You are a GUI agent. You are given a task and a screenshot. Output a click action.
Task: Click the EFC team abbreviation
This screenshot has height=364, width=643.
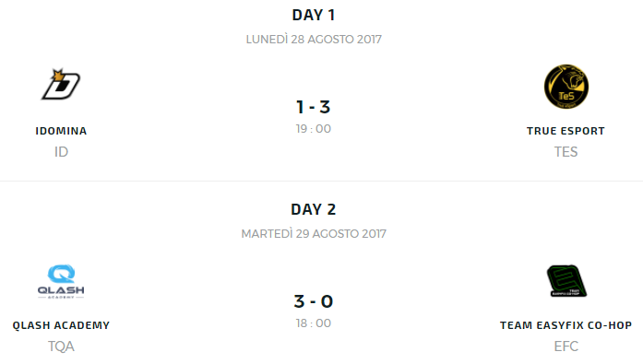[566, 346]
